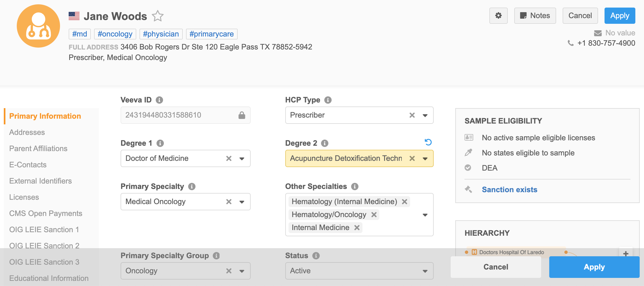The height and width of the screenshot is (286, 644).
Task: Open the gear settings menu
Action: pos(498,16)
